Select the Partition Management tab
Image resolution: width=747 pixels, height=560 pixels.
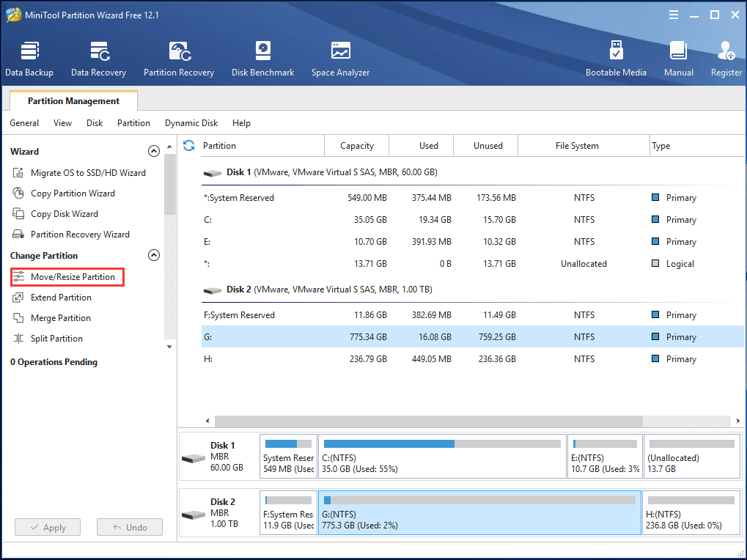click(73, 101)
